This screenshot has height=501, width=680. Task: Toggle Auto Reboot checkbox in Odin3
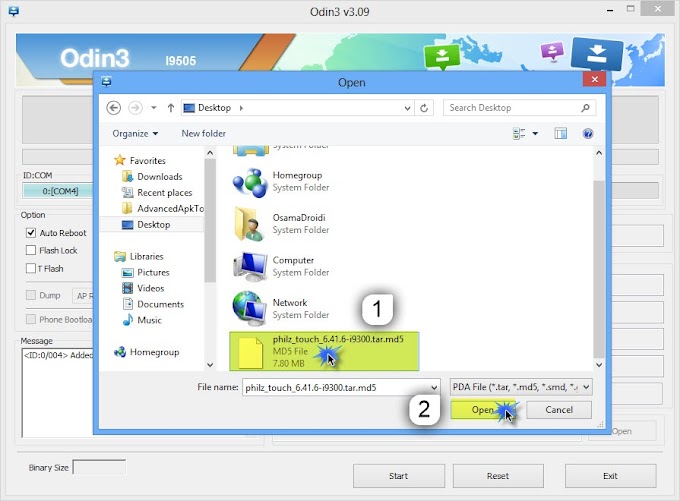point(31,233)
